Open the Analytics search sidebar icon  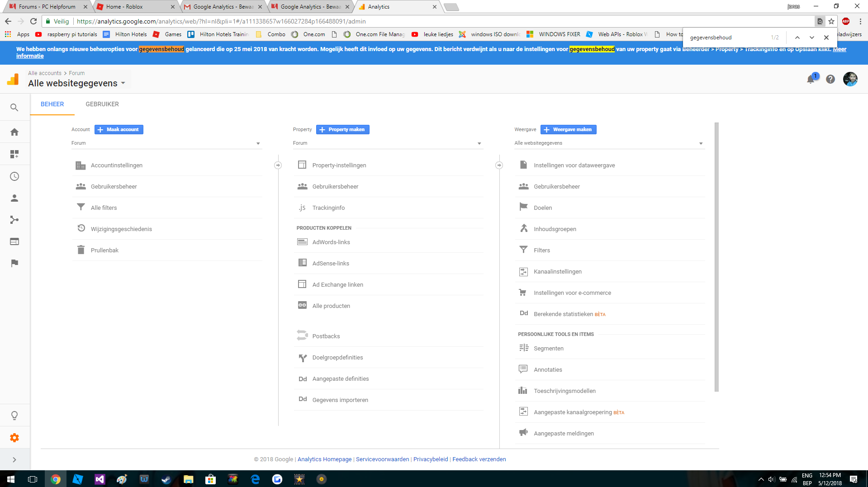[x=14, y=108]
